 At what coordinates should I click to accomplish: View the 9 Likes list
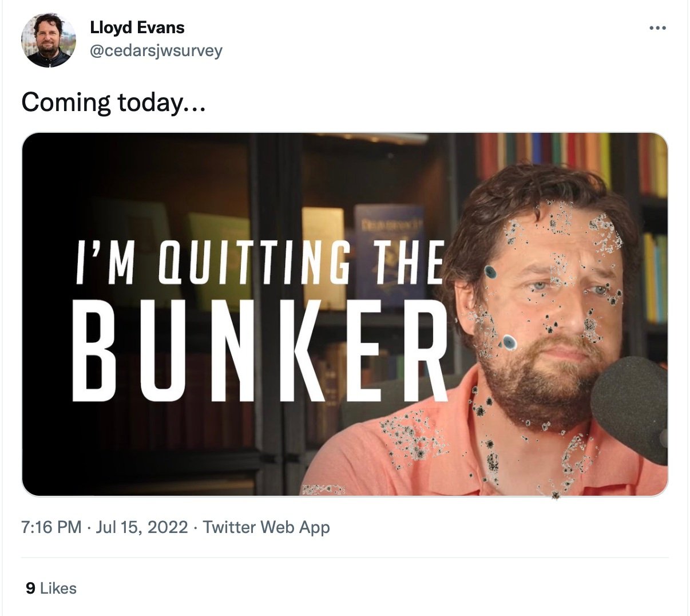[x=51, y=588]
